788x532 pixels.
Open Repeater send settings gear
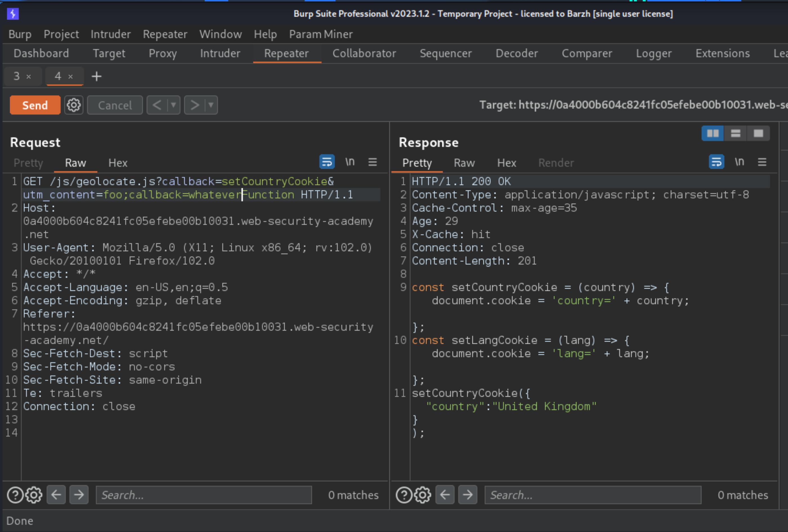(74, 105)
